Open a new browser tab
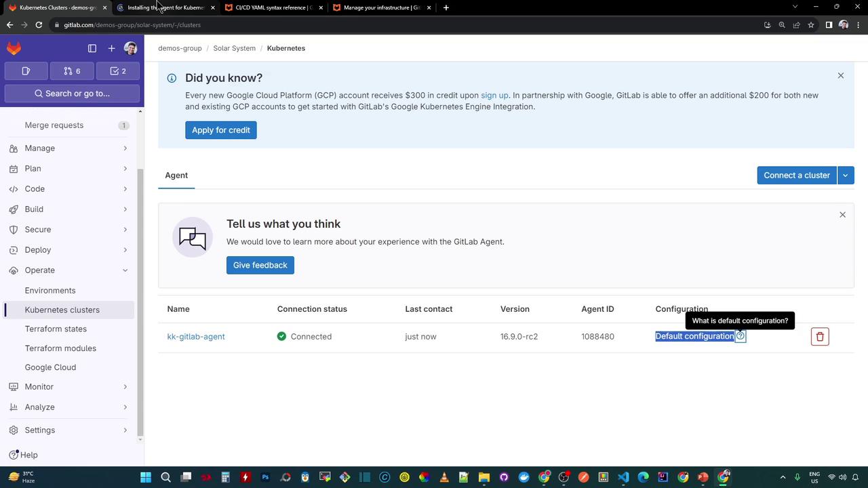This screenshot has height=488, width=868. 446,7
